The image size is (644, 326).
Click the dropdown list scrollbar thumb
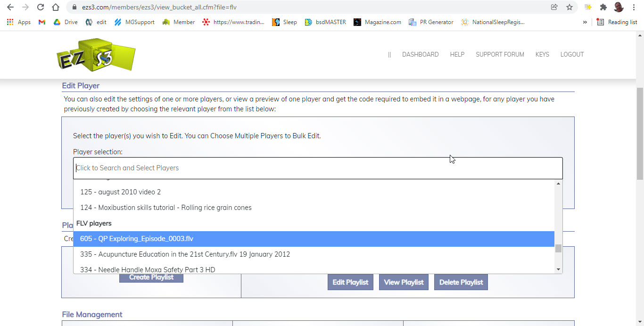pyautogui.click(x=559, y=248)
